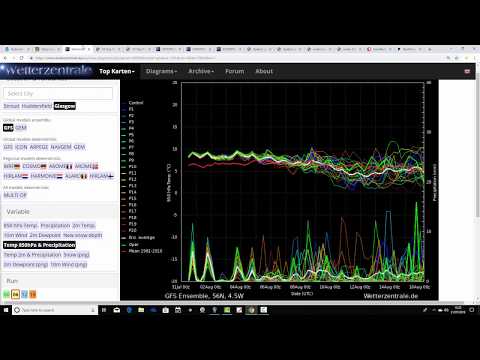The image size is (480, 360).
Task: Choose the GEM ensemble model
Action: pos(21,127)
